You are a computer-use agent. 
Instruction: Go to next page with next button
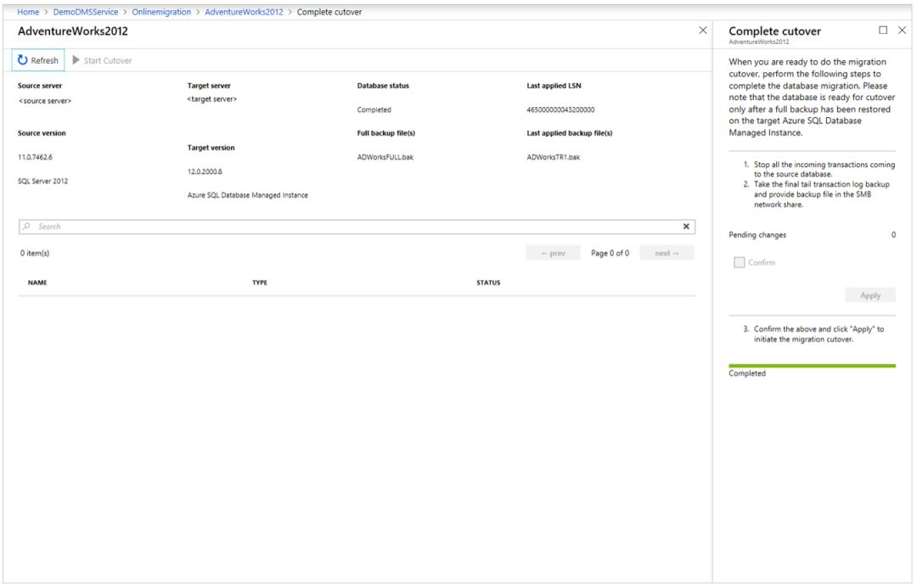click(667, 253)
